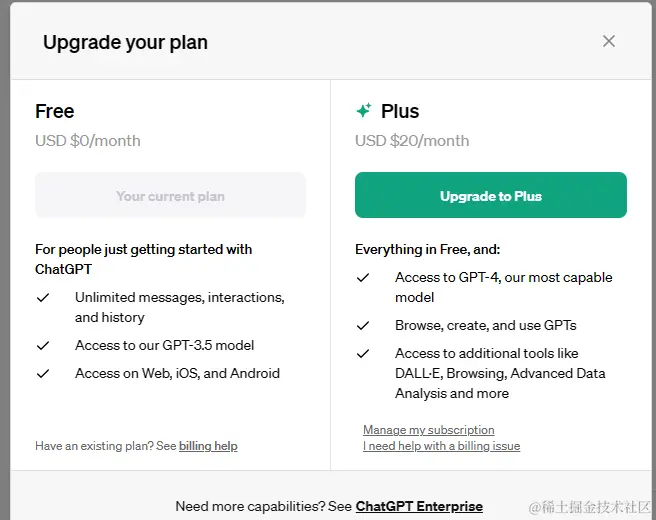Click checkmark beside Web, iOS, and Android
656x520 pixels.
click(x=43, y=373)
